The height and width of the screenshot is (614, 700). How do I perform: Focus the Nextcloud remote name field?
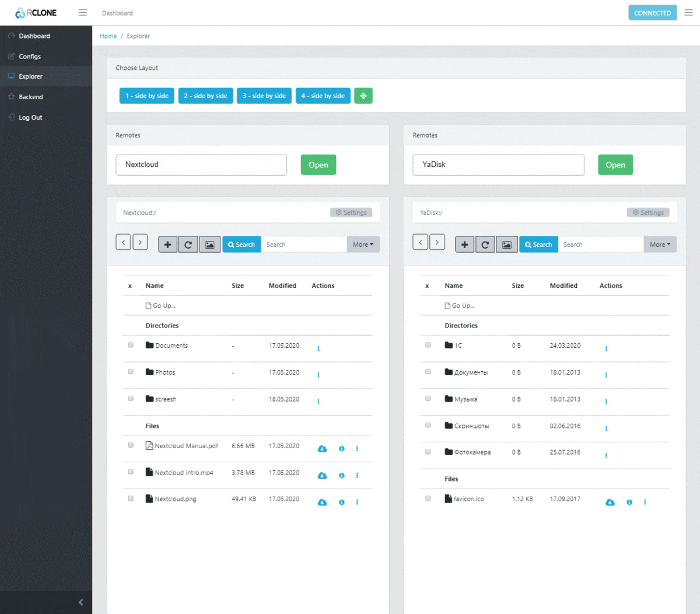tap(201, 165)
